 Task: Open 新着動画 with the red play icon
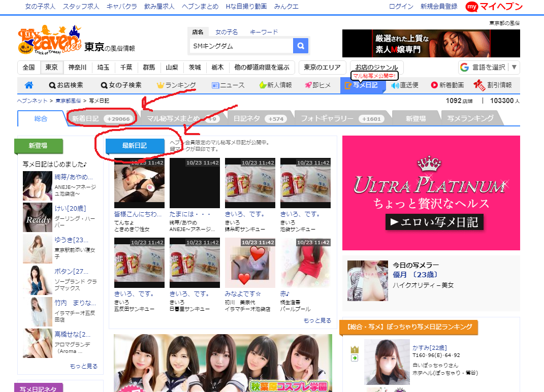point(447,85)
